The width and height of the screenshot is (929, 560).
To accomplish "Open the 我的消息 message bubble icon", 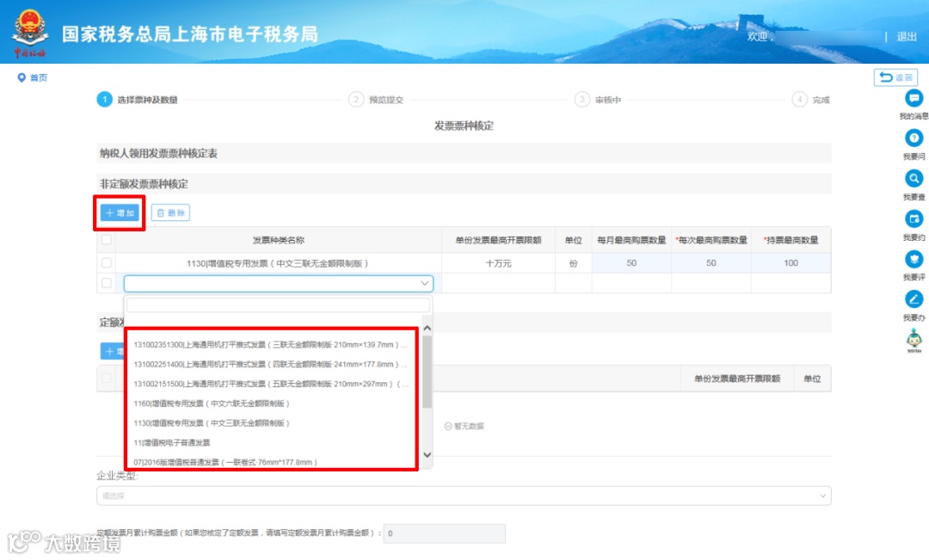I will click(914, 98).
